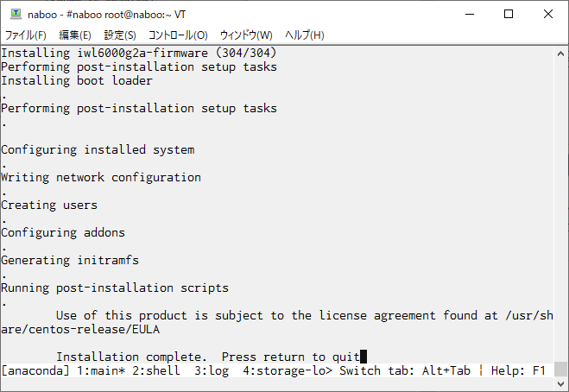
Task: Close the Tera Term window
Action: [548, 14]
